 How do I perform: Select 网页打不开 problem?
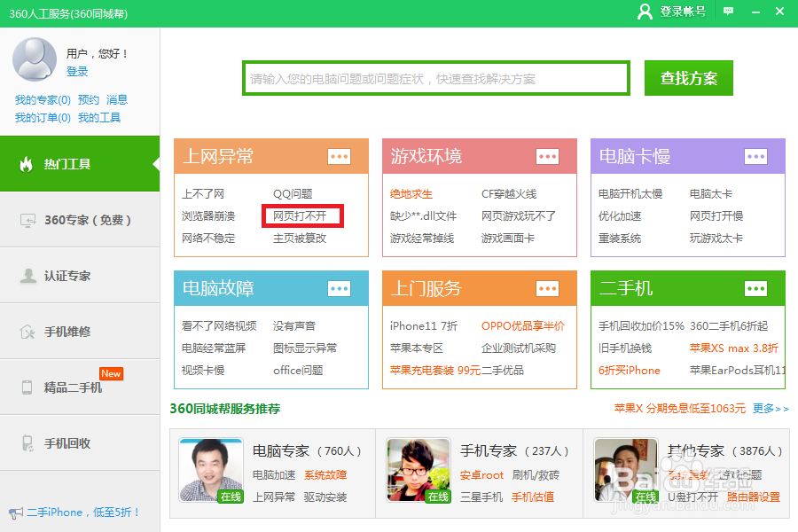point(300,215)
